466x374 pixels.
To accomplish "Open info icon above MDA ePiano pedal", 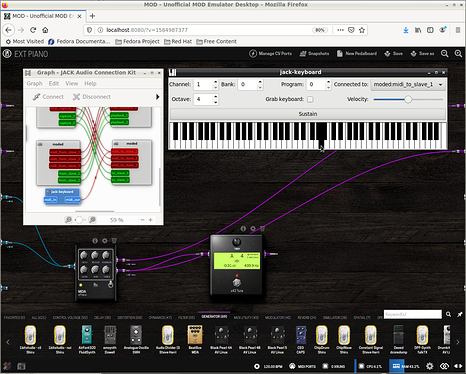I will pyautogui.click(x=95, y=241).
